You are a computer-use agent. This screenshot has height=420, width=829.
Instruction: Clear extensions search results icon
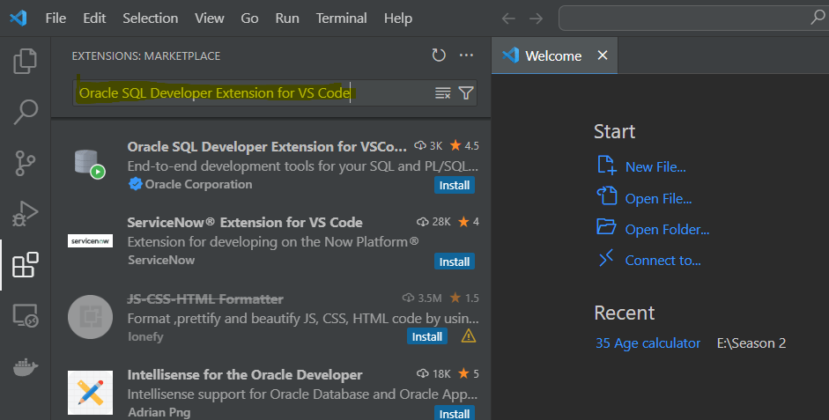coord(443,93)
